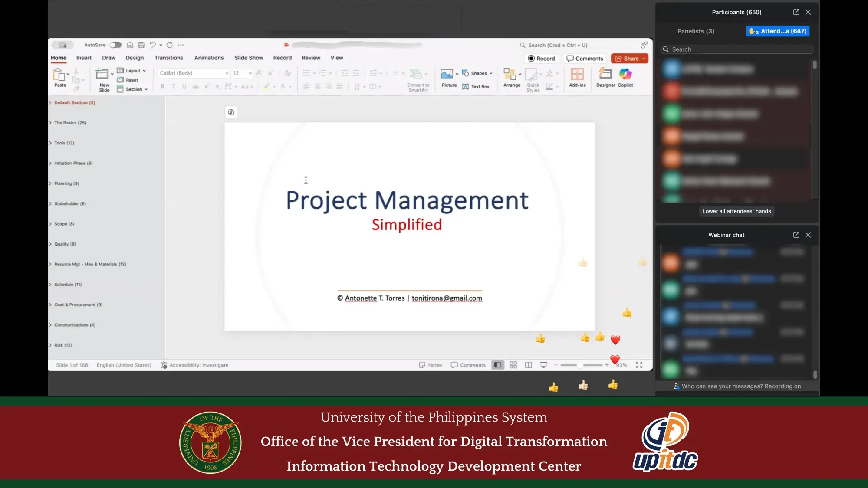Start slideshow from status bar icon

click(543, 365)
